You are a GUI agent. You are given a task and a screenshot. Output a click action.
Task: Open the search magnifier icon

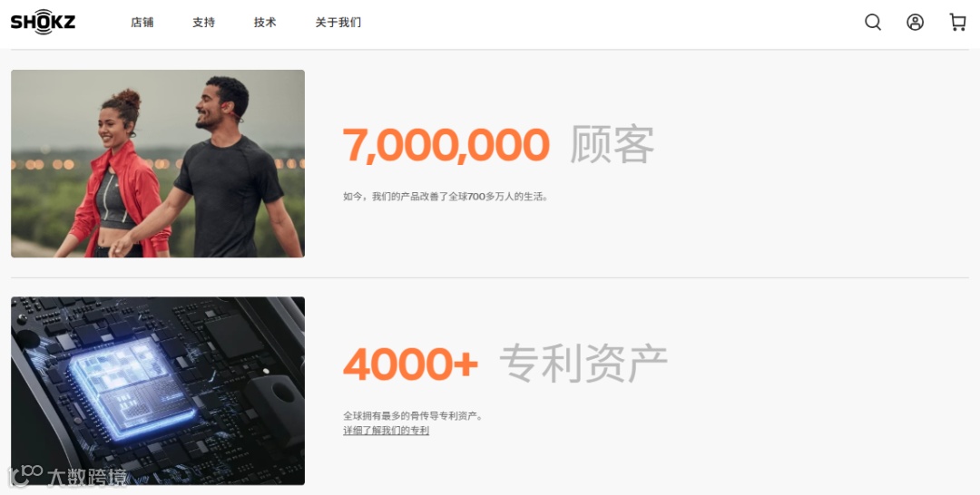click(x=873, y=23)
